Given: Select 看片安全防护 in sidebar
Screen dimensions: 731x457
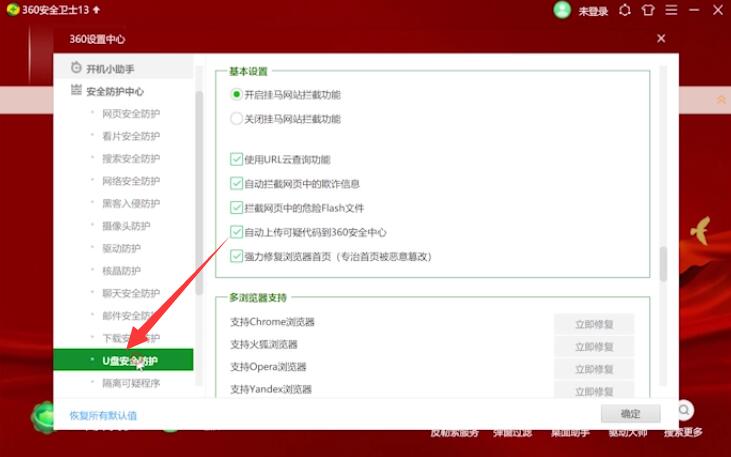Looking at the screenshot, I should tap(131, 136).
